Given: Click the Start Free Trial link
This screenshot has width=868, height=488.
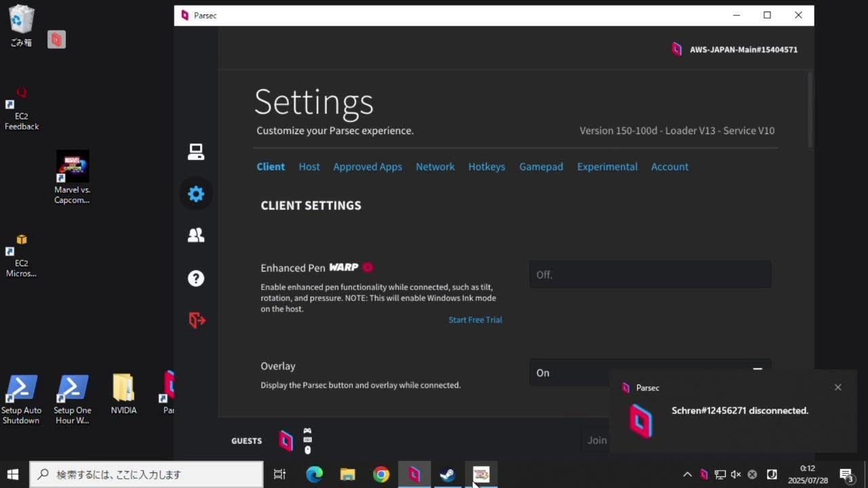Looking at the screenshot, I should (475, 320).
